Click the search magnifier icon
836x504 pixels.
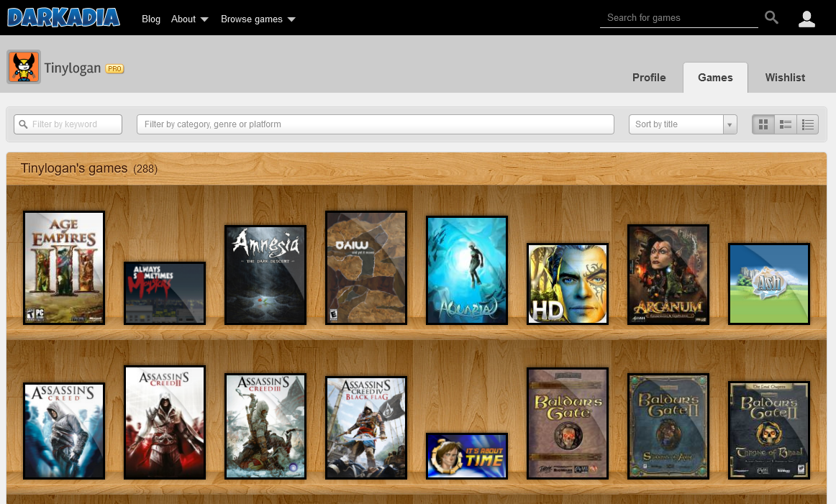click(x=771, y=18)
